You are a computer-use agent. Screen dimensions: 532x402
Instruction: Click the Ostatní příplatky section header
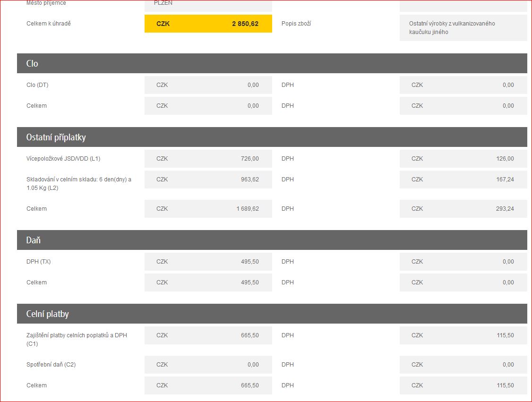tap(272, 137)
